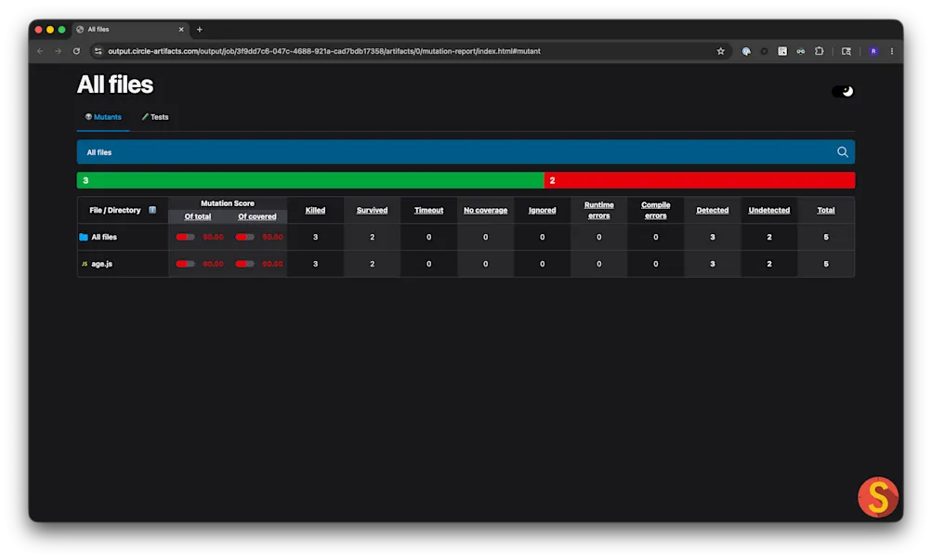The width and height of the screenshot is (932, 560).
Task: Sort the table by Undetected column
Action: [x=769, y=210]
